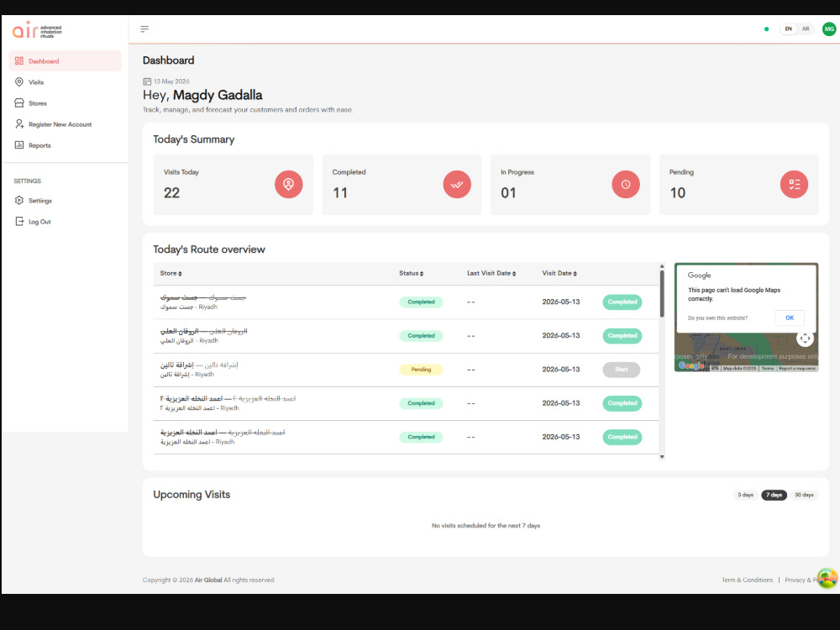The image size is (840, 630).
Task: Toggle the hamburger menu icon
Action: 144,29
